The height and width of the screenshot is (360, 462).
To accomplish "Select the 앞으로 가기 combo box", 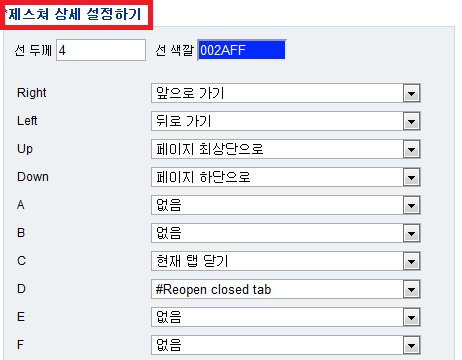I will pyautogui.click(x=286, y=93).
